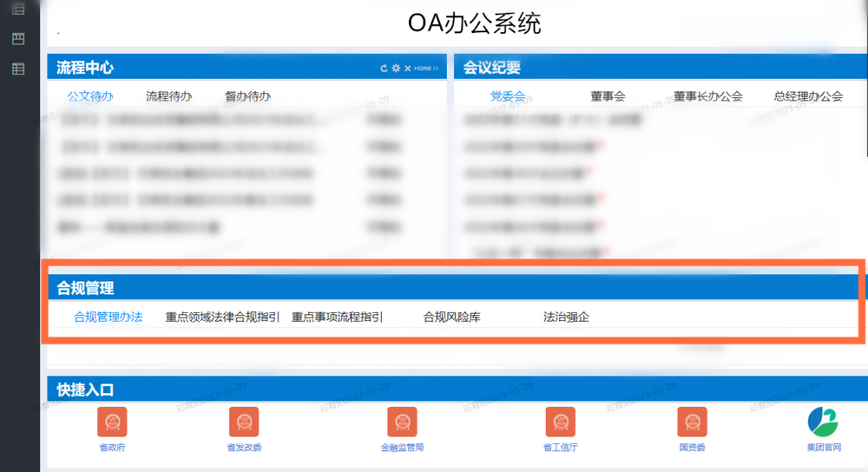Screen dimensions: 868x472
Task: Open the 金融监管局 shortcut icon
Action: point(402,421)
